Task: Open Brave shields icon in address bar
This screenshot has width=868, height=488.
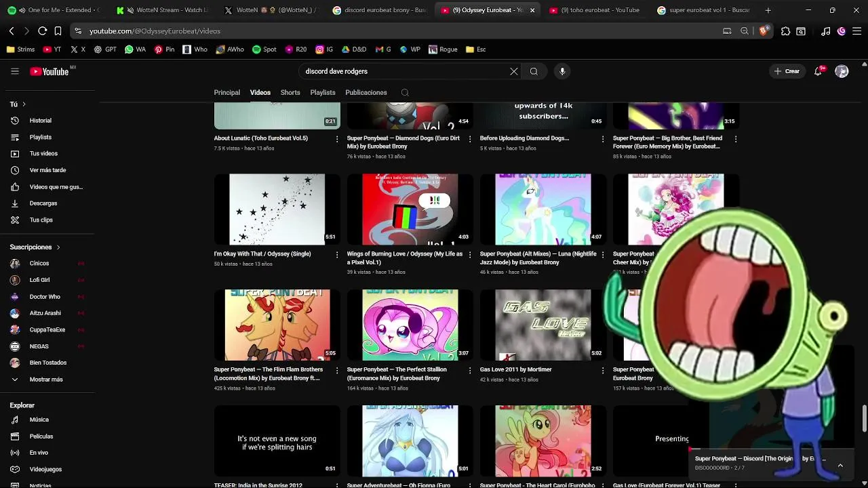Action: (764, 31)
